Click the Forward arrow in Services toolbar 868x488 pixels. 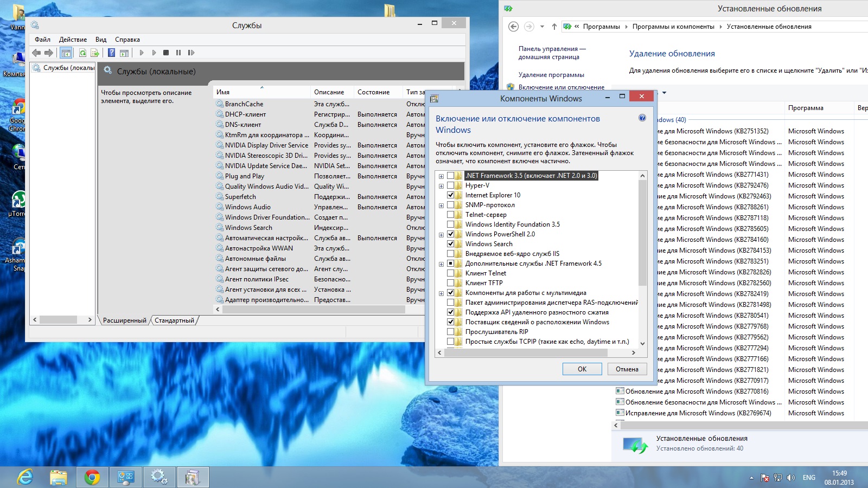49,53
